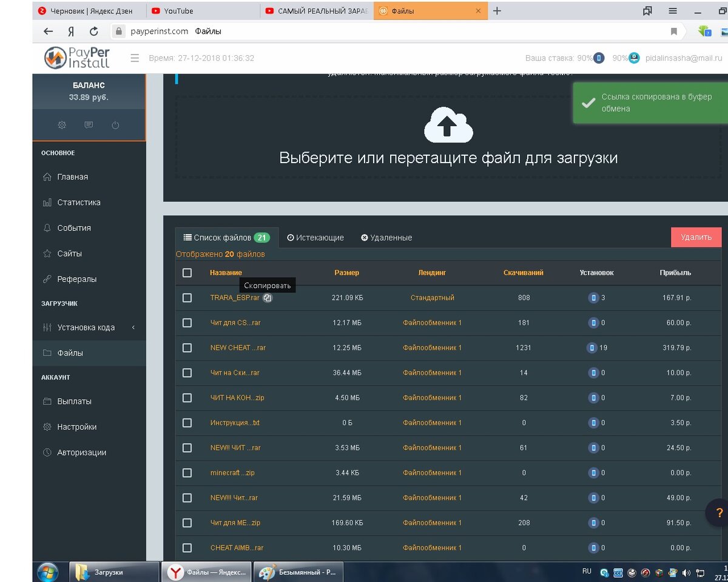The width and height of the screenshot is (728, 582).
Task: Open the orange help question mark bubble
Action: (x=719, y=513)
